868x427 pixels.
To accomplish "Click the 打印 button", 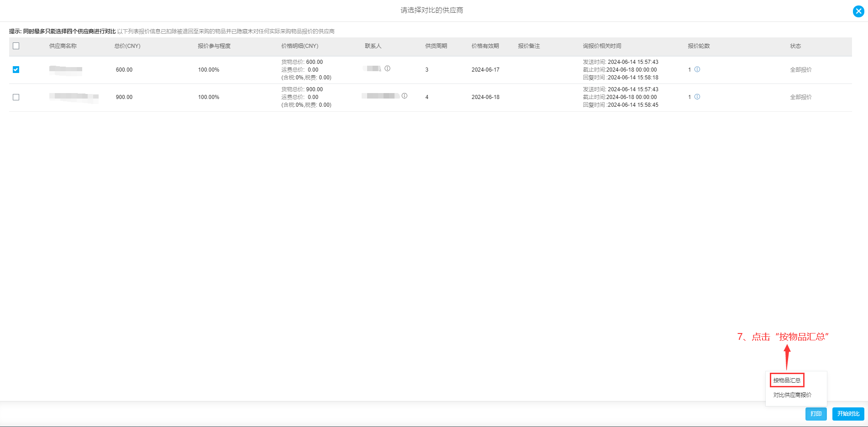I will [816, 414].
